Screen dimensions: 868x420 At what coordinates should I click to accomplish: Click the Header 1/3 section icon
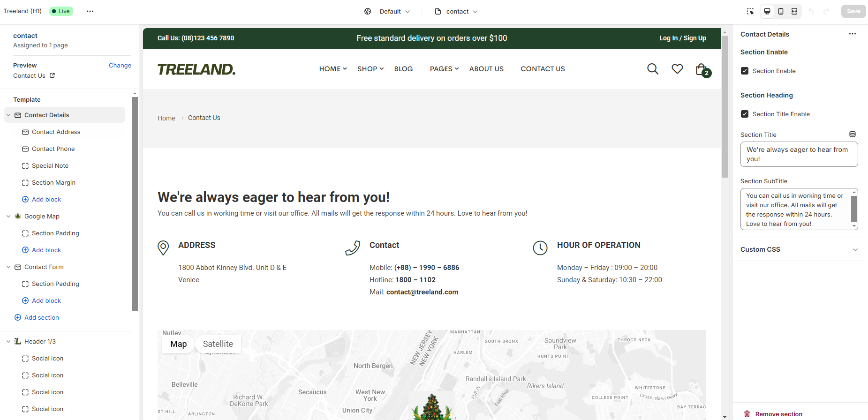[x=18, y=341]
